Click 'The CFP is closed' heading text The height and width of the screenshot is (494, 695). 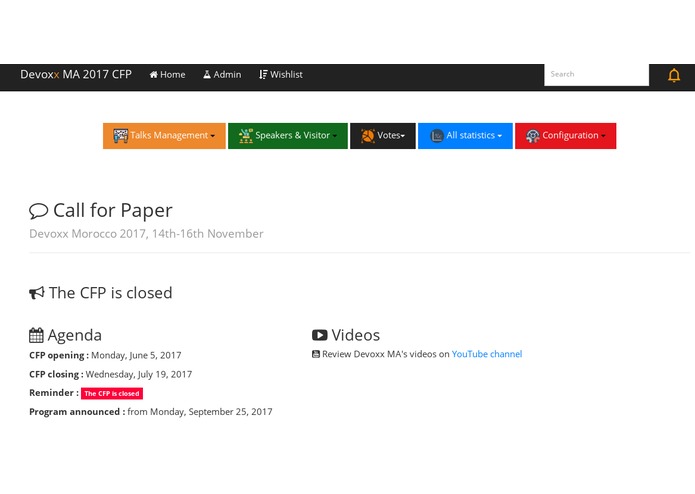(x=110, y=293)
